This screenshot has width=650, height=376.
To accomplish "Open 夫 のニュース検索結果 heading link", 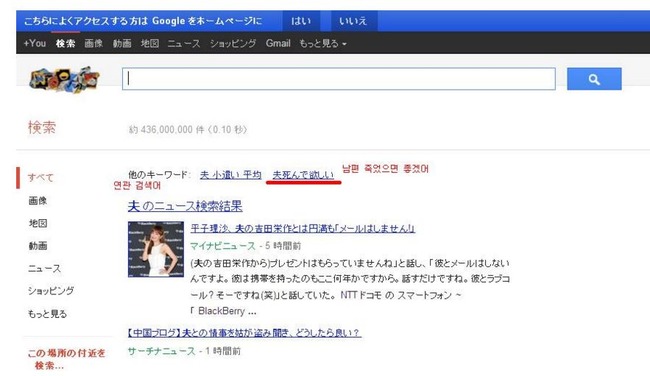I will (185, 206).
